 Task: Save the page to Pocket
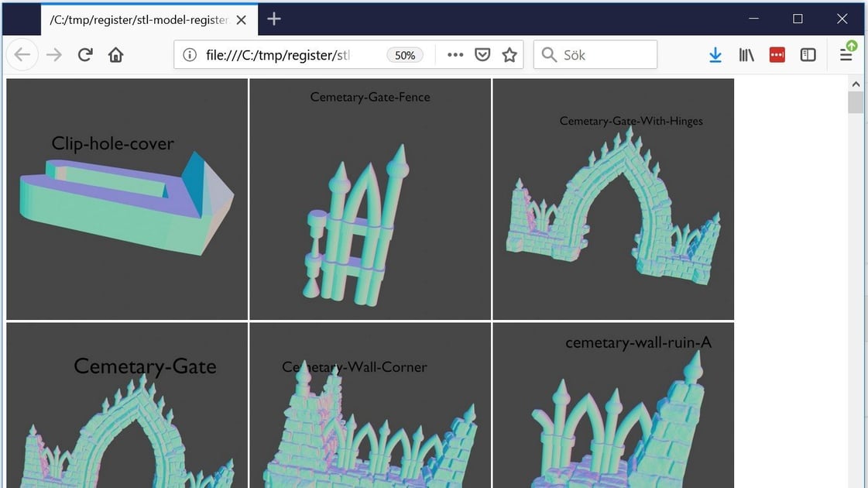coord(482,54)
